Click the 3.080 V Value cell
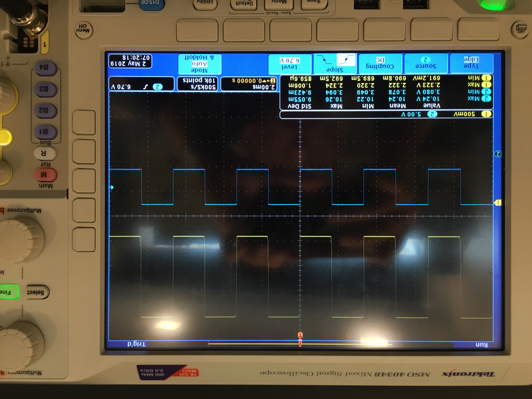532x399 pixels. click(428, 92)
